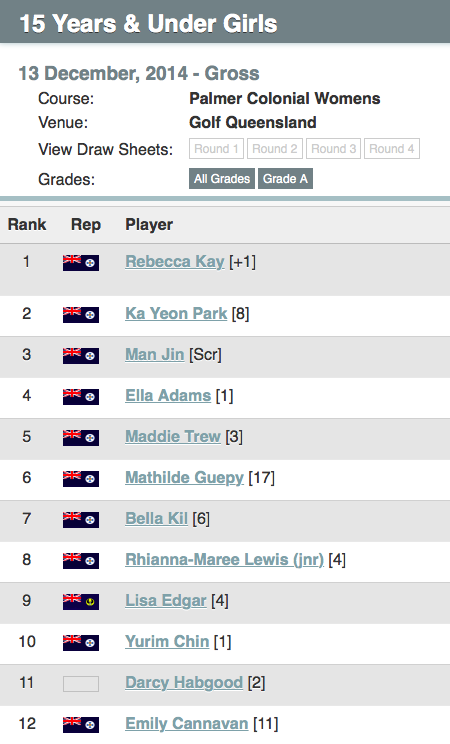
Task: Open Maddie Trew's player page
Action: coord(173,436)
